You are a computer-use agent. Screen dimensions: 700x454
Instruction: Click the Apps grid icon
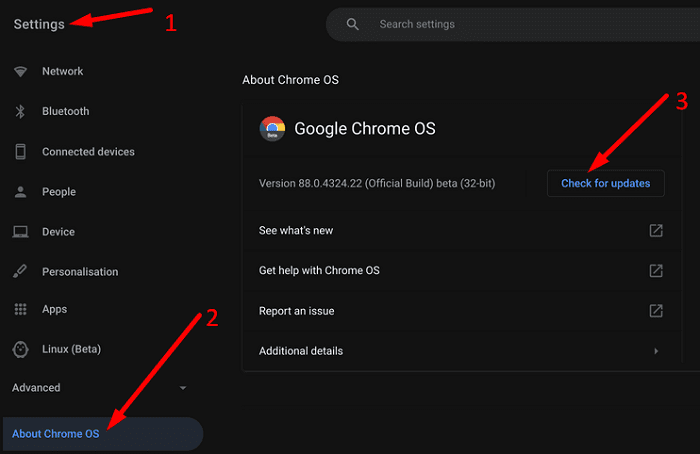coord(20,310)
